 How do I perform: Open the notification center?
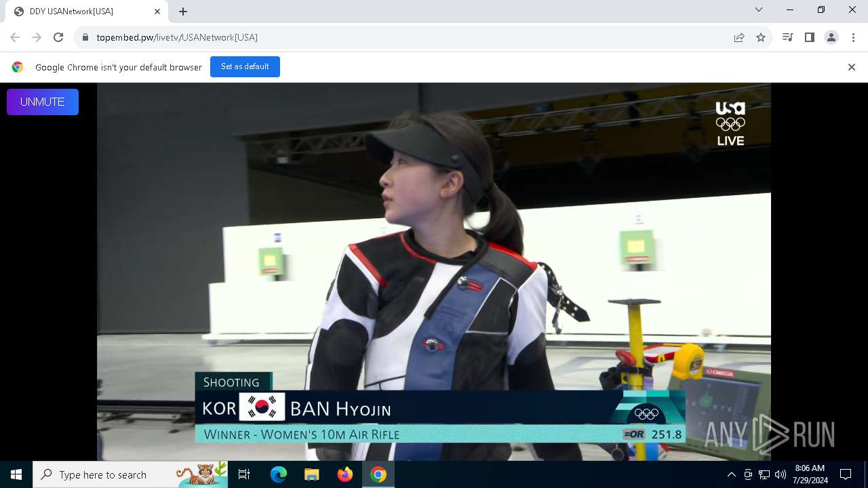pos(846,474)
